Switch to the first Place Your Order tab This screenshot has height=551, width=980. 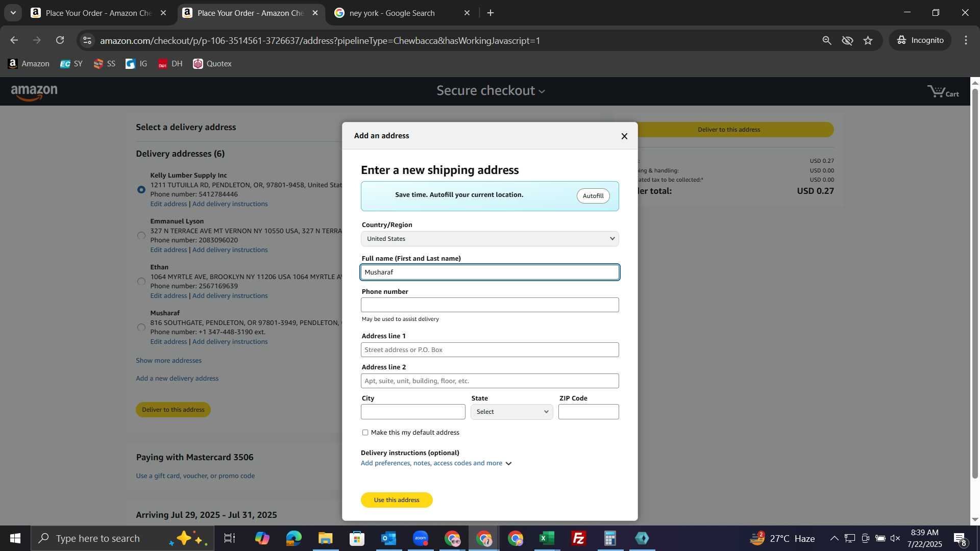coord(99,13)
